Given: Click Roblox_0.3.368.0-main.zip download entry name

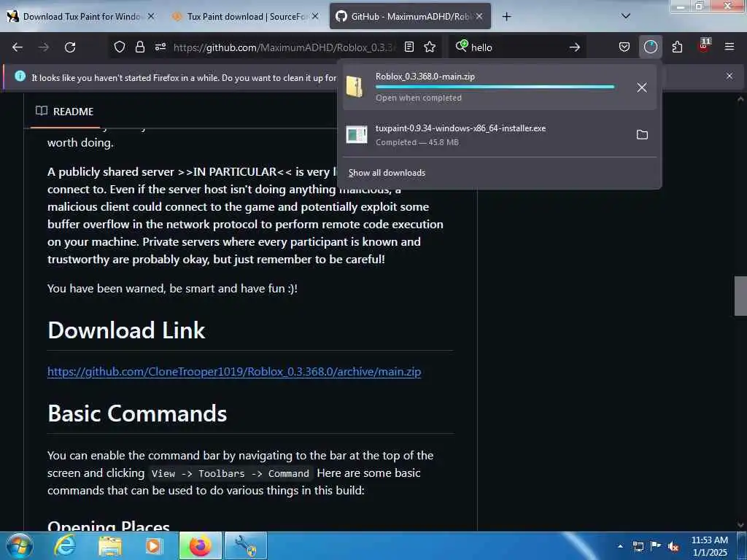Looking at the screenshot, I should click(x=425, y=76).
